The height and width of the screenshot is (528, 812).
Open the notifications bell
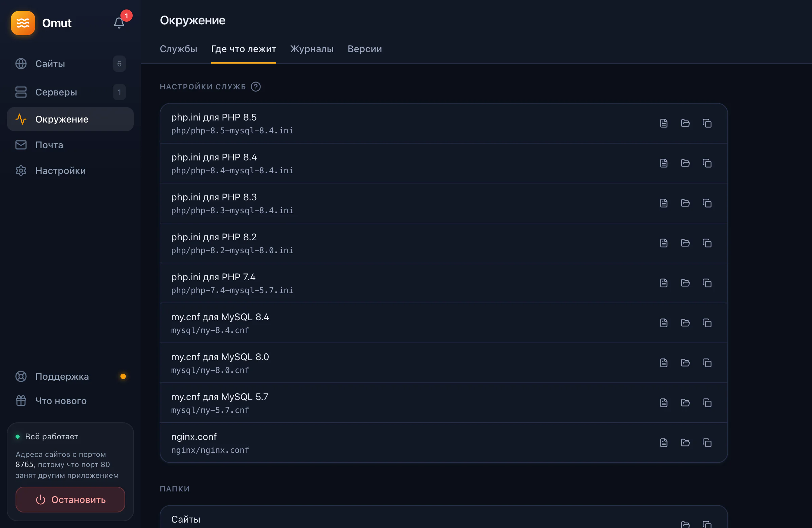(x=119, y=23)
